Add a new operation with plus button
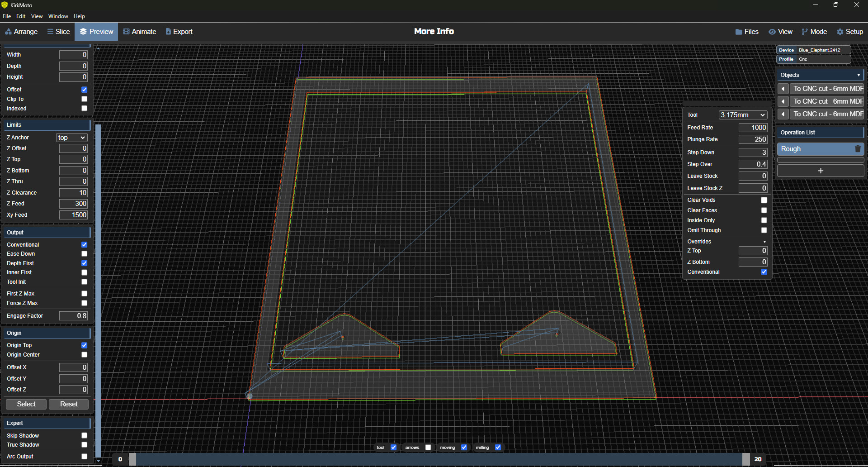 tap(820, 171)
